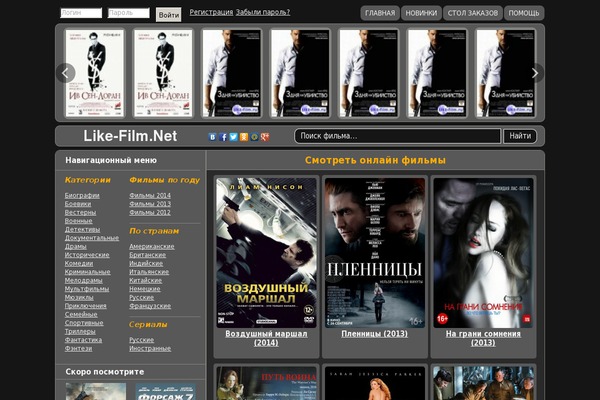This screenshot has height=400, width=600.
Task: Open the Забыли пароль? link
Action: [263, 12]
